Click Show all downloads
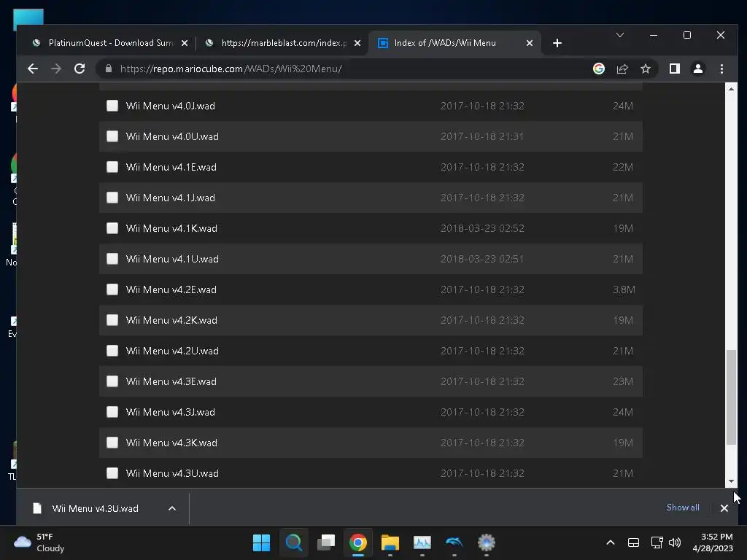747x560 pixels. (x=683, y=507)
